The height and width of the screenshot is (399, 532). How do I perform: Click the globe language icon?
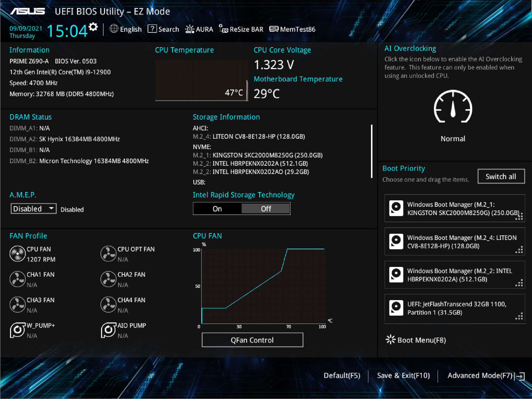tap(114, 29)
